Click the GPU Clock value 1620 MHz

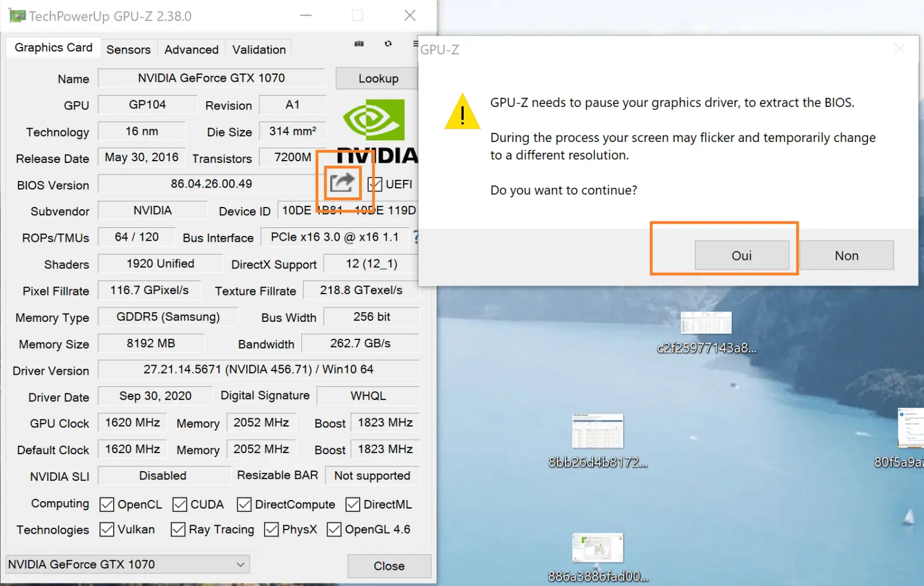[x=132, y=422]
